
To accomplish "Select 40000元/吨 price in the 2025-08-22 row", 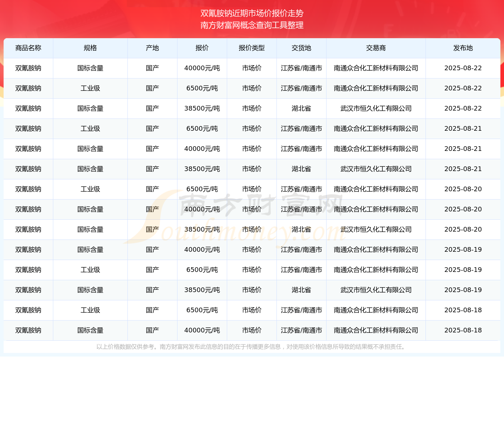I will point(202,68).
